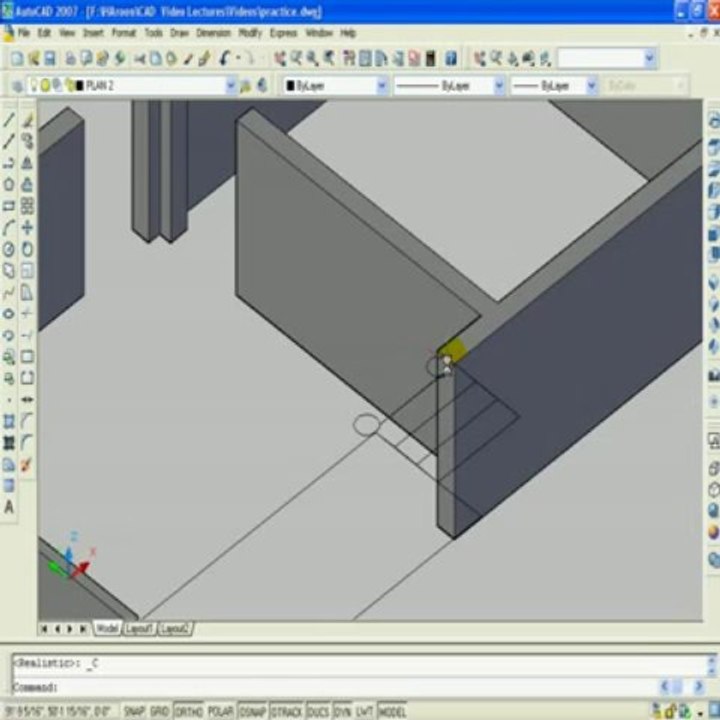720x720 pixels.
Task: Toggle ORTHO mode in status bar
Action: pyautogui.click(x=189, y=712)
